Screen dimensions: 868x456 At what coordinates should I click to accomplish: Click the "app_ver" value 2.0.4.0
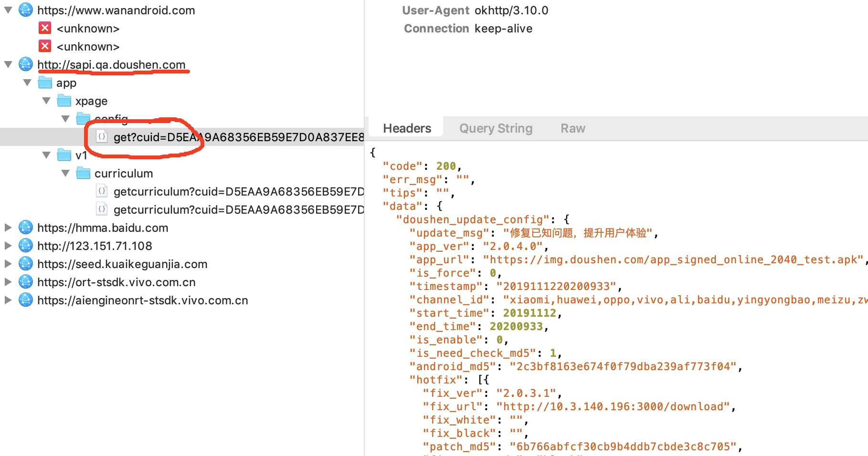pyautogui.click(x=513, y=246)
